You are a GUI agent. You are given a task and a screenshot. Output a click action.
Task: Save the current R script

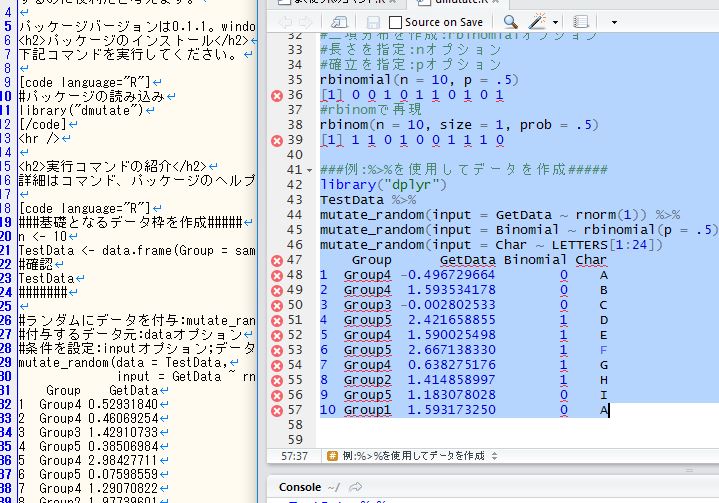tap(373, 22)
